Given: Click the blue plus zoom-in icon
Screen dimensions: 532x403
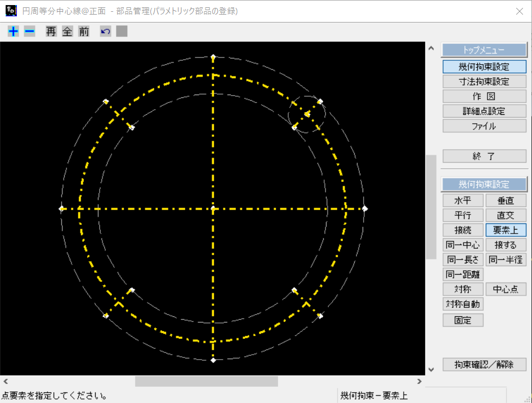Looking at the screenshot, I should click(x=14, y=32).
